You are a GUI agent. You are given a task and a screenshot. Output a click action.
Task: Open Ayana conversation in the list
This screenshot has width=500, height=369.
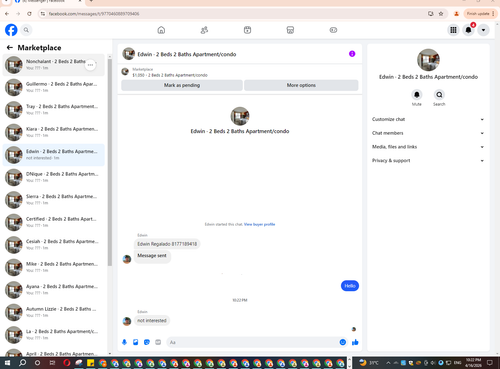[x=54, y=290]
